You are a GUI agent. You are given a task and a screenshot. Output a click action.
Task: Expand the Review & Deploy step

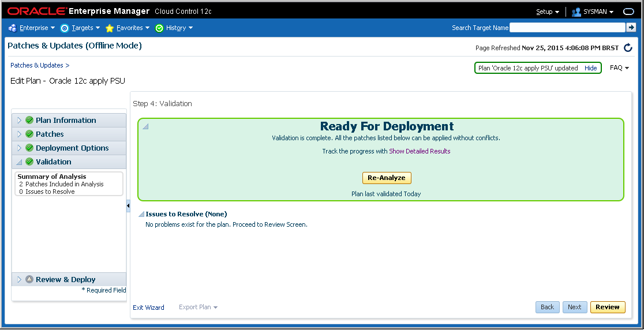pyautogui.click(x=19, y=279)
